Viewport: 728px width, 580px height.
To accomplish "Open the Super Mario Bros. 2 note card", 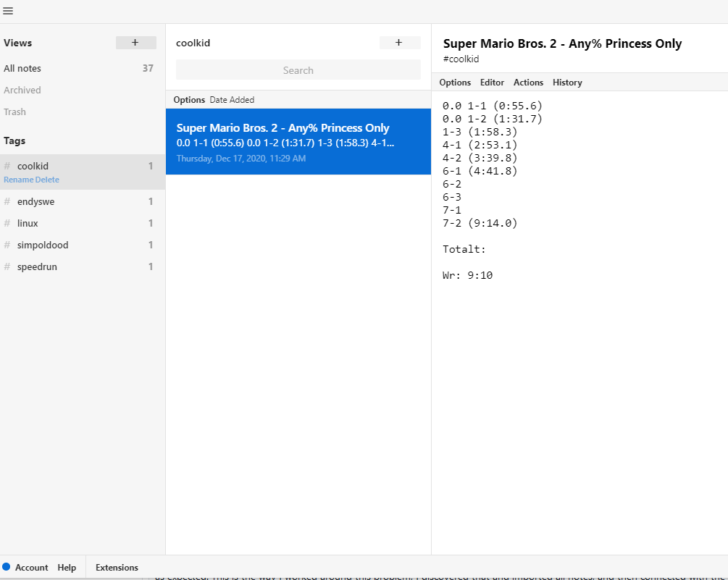I will pos(298,141).
